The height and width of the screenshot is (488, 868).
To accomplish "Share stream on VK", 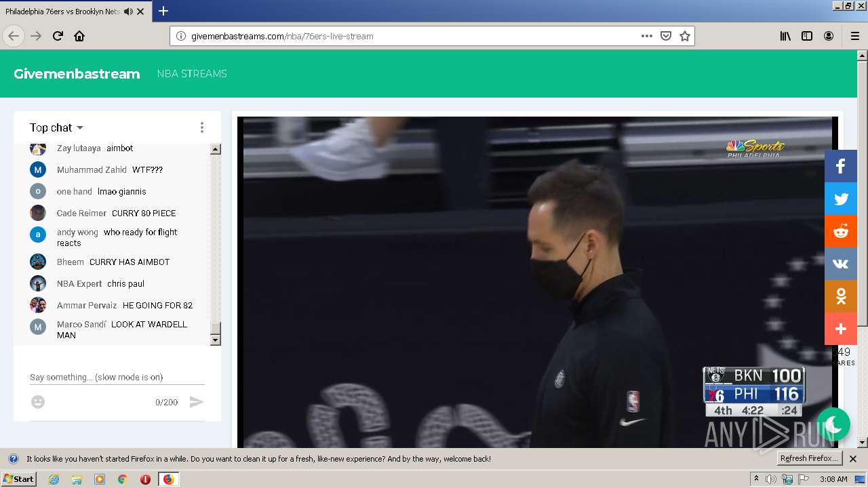I will pyautogui.click(x=841, y=264).
